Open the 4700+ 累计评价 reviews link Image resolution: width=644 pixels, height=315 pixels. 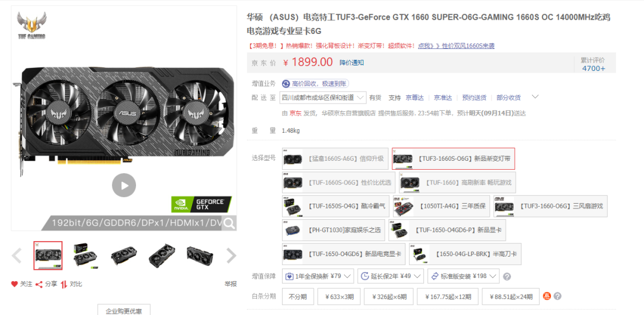pyautogui.click(x=593, y=68)
